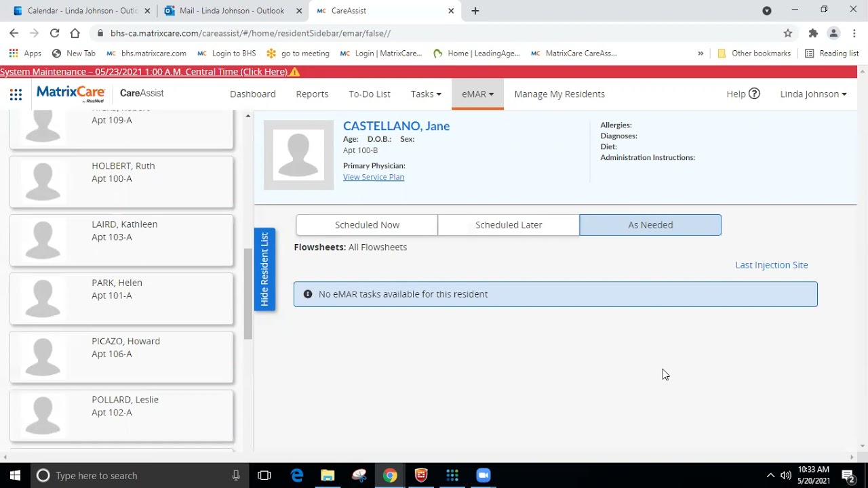Open the Help menu
The height and width of the screenshot is (488, 868).
click(743, 94)
